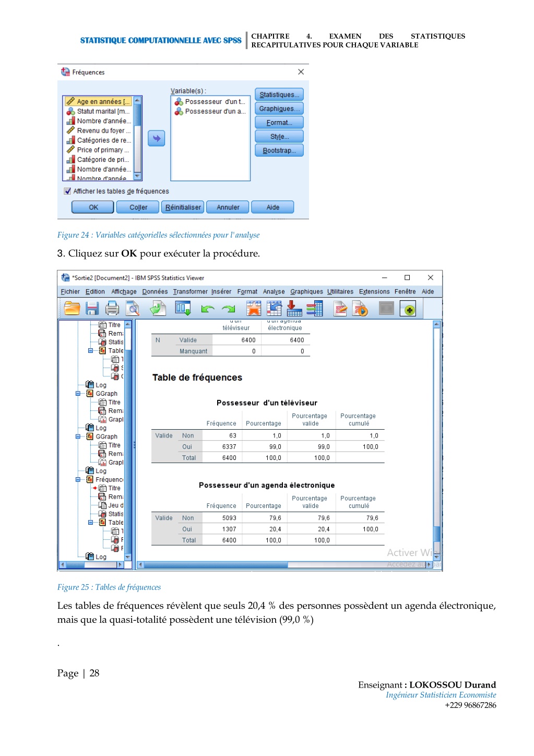Close the Fréquences dialog
Viewport: 534px width, 756px height.
(301, 72)
